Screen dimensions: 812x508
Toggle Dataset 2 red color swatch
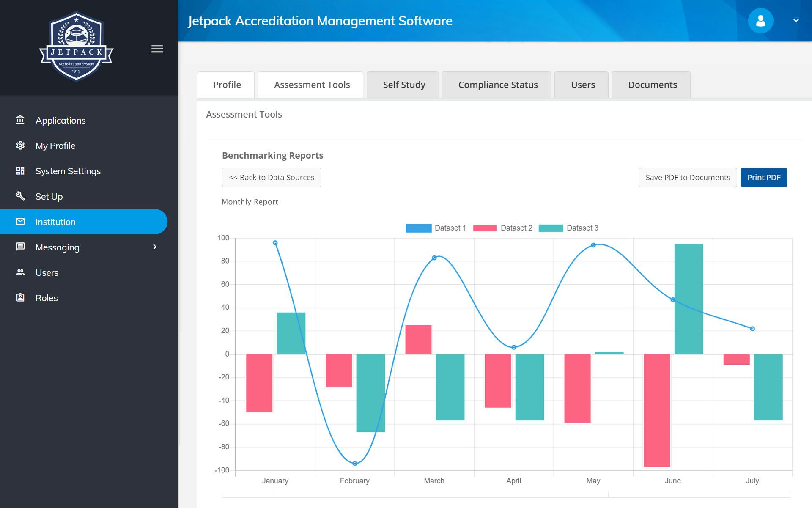point(486,228)
